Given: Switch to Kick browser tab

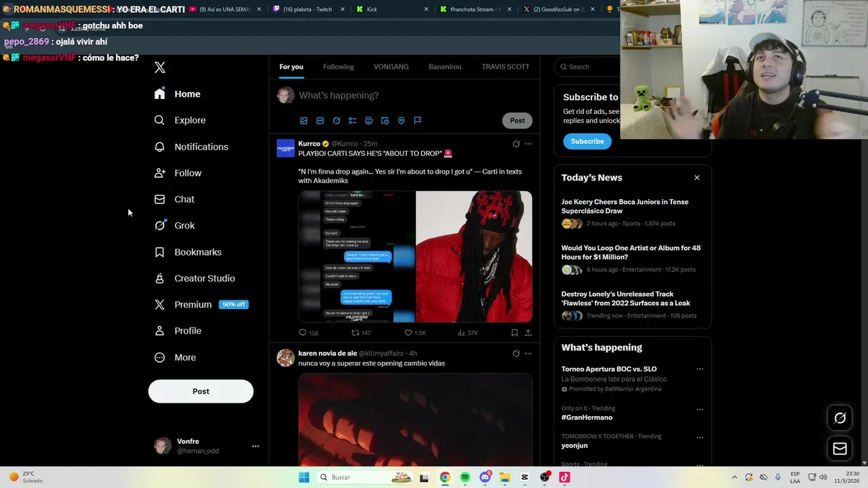Looking at the screenshot, I should (x=392, y=9).
